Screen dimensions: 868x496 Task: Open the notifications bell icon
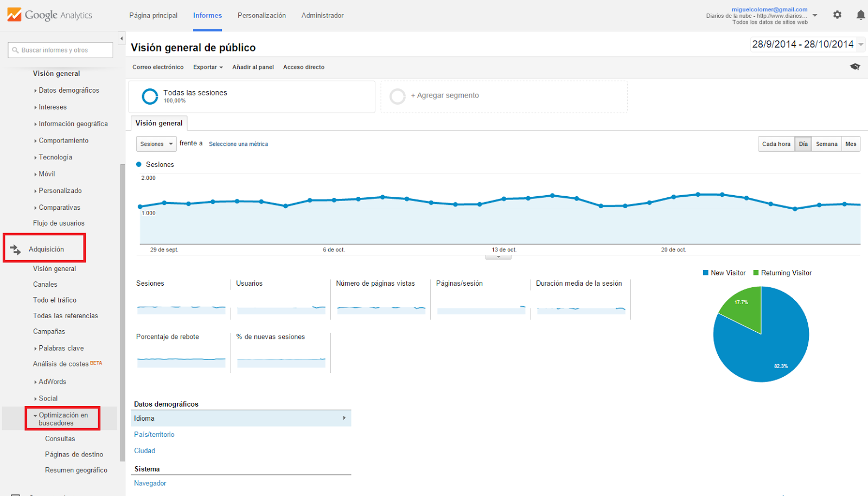pyautogui.click(x=860, y=15)
